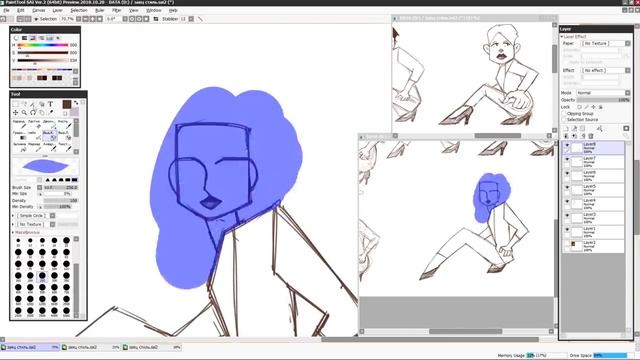Screen dimensions: 640x360
Task: Collapse the Layer Effect section
Action: click(x=562, y=37)
